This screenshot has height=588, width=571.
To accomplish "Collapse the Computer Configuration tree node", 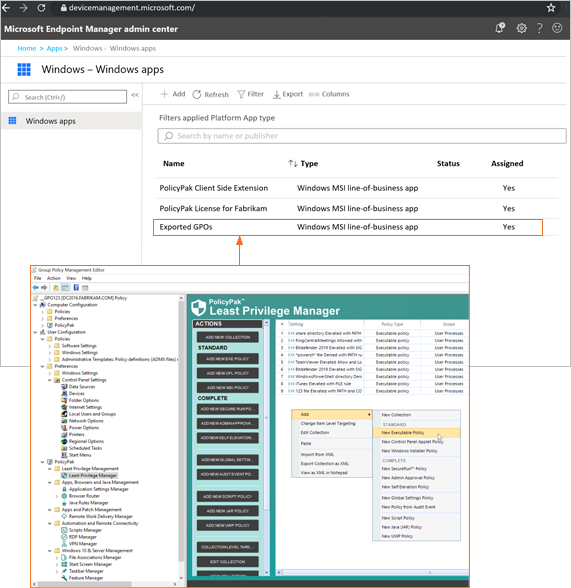I will pyautogui.click(x=35, y=305).
